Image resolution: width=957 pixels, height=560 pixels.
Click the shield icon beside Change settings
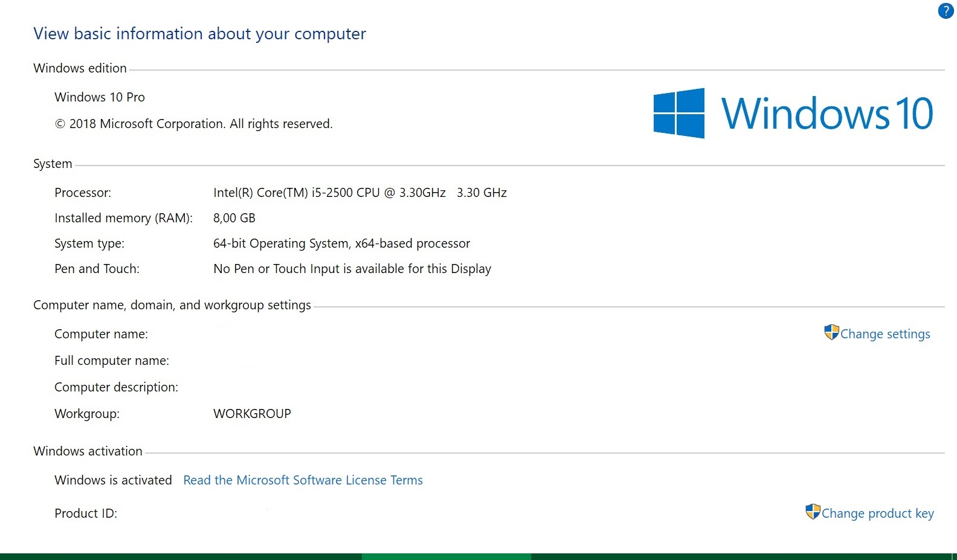[831, 332]
